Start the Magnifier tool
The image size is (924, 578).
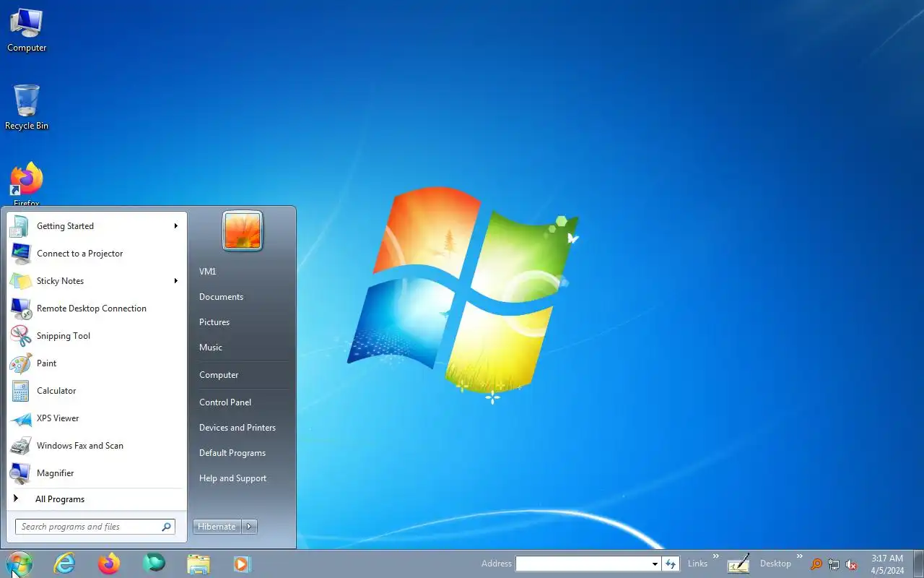point(97,473)
